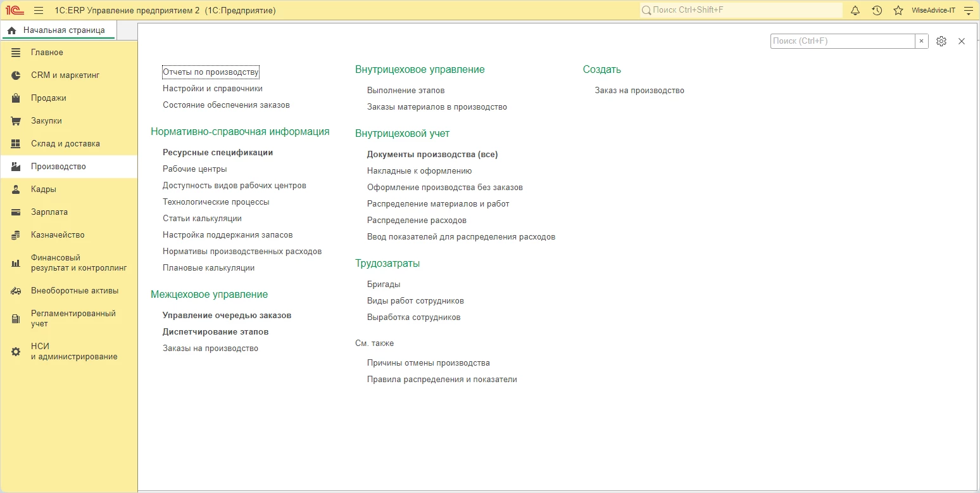Switch to the Начальная страница tab

58,30
